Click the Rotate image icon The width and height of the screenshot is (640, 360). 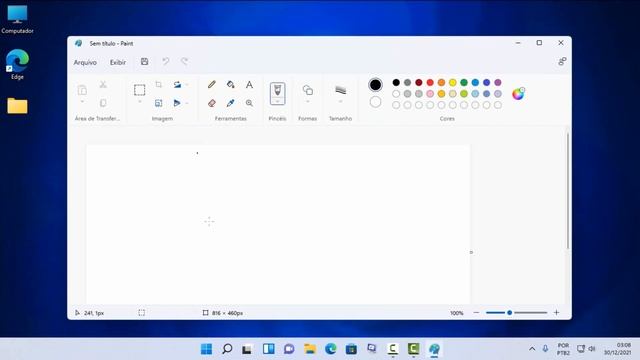tap(177, 84)
